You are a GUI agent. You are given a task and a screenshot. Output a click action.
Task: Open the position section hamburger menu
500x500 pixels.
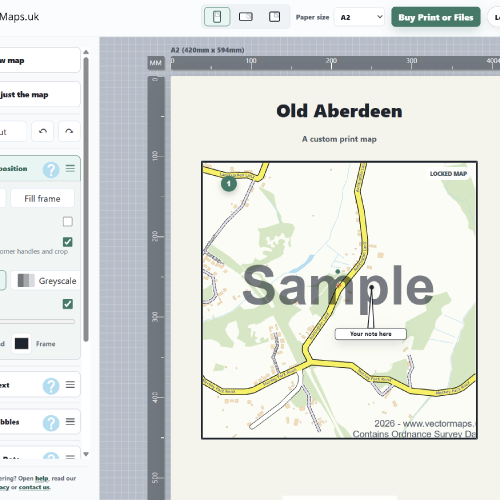pyautogui.click(x=70, y=168)
